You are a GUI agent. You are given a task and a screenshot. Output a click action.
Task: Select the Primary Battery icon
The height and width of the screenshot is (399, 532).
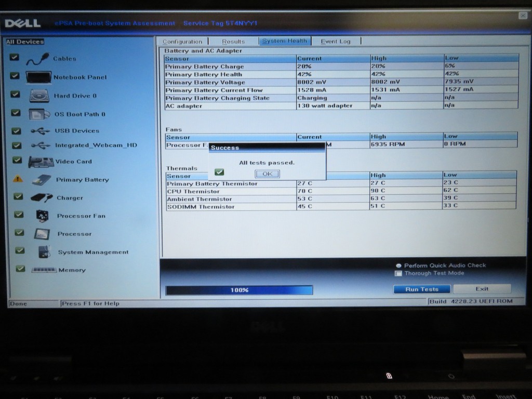[42, 180]
